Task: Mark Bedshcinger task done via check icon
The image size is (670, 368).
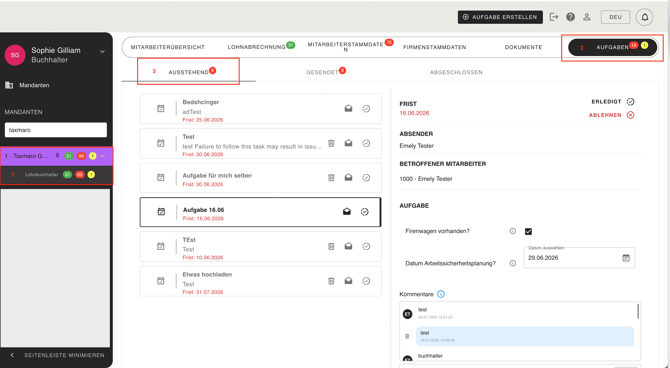Action: click(366, 109)
